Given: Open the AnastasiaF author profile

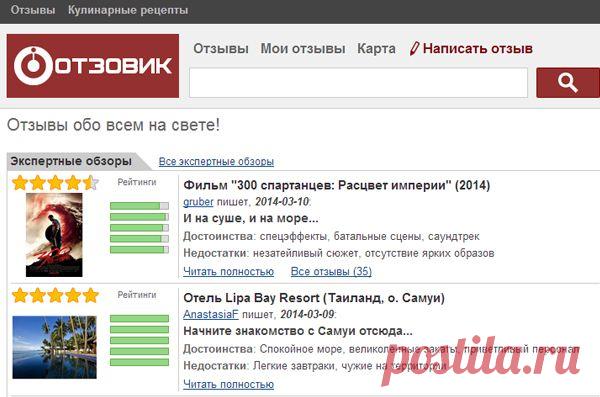Looking at the screenshot, I should click(x=211, y=314).
